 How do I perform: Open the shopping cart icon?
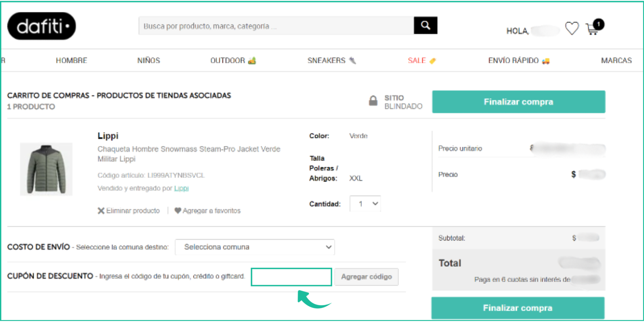point(592,29)
